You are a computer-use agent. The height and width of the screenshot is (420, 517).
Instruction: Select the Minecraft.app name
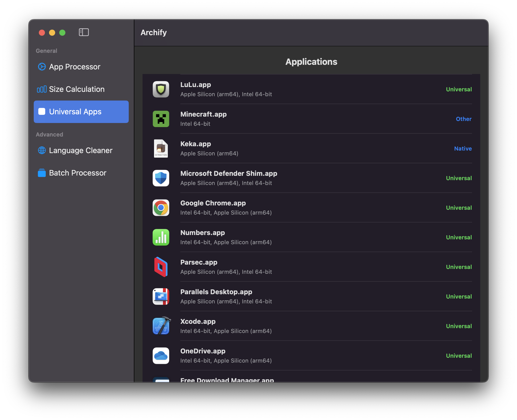(204, 114)
